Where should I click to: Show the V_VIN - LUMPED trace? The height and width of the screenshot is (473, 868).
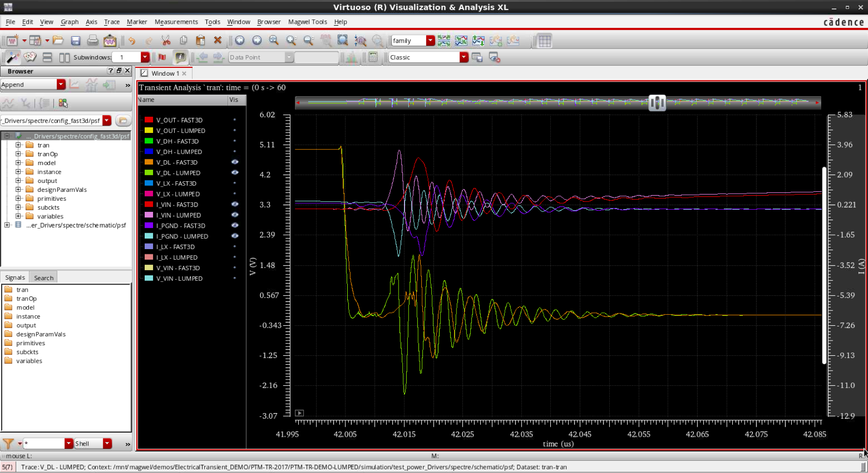pos(235,278)
